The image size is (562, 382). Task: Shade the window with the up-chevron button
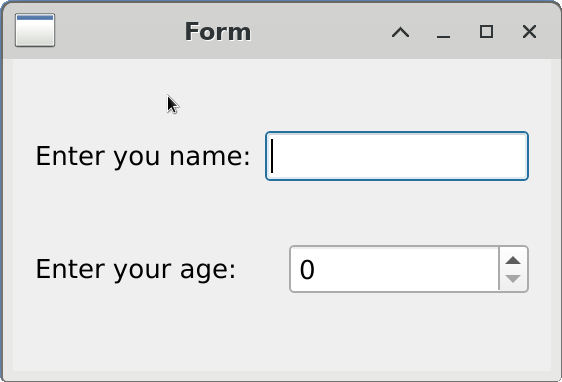(400, 32)
